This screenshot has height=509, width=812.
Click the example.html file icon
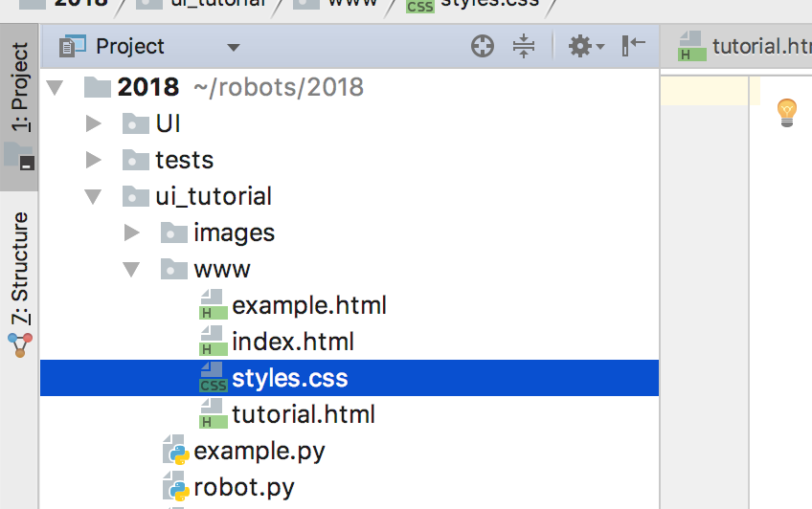(214, 304)
